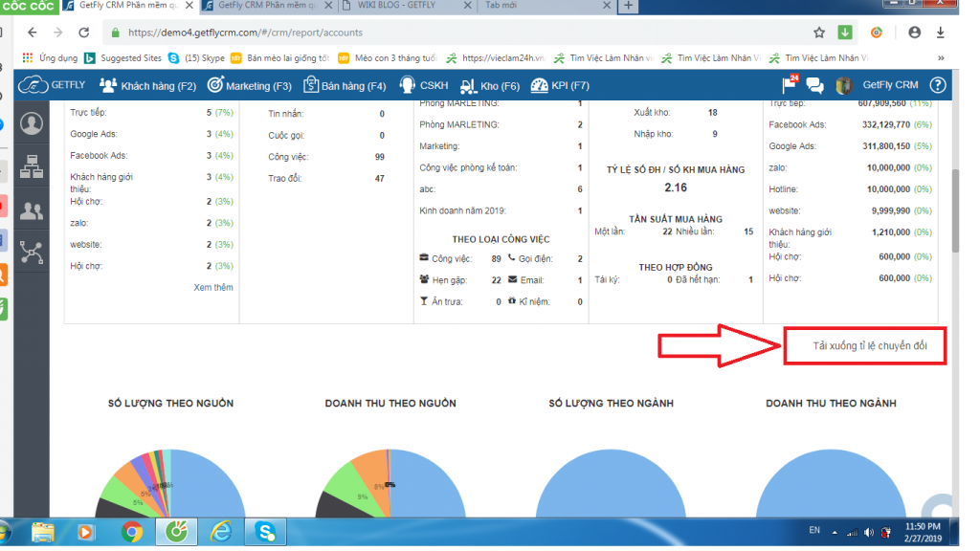Open browser downloads arrow icon
The width and height of the screenshot is (980, 551).
tap(940, 33)
